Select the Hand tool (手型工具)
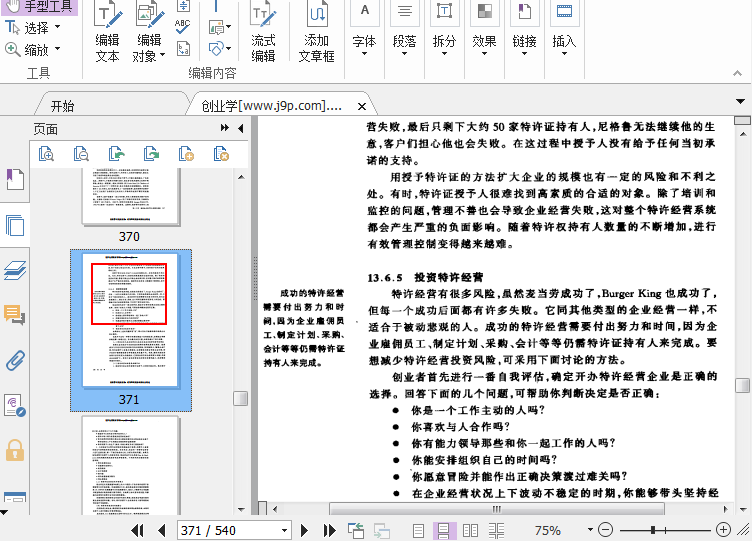The image size is (752, 541). pos(39,6)
